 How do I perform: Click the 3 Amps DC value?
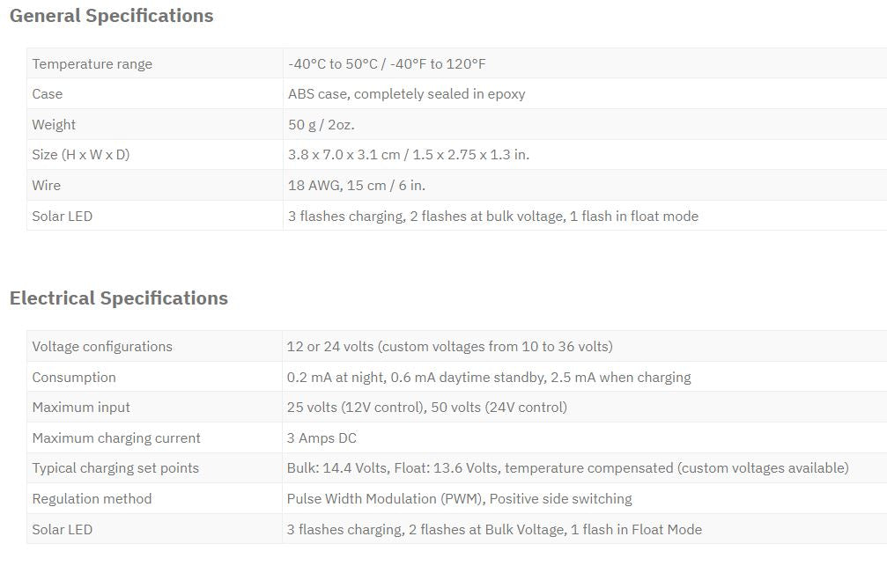pyautogui.click(x=322, y=437)
